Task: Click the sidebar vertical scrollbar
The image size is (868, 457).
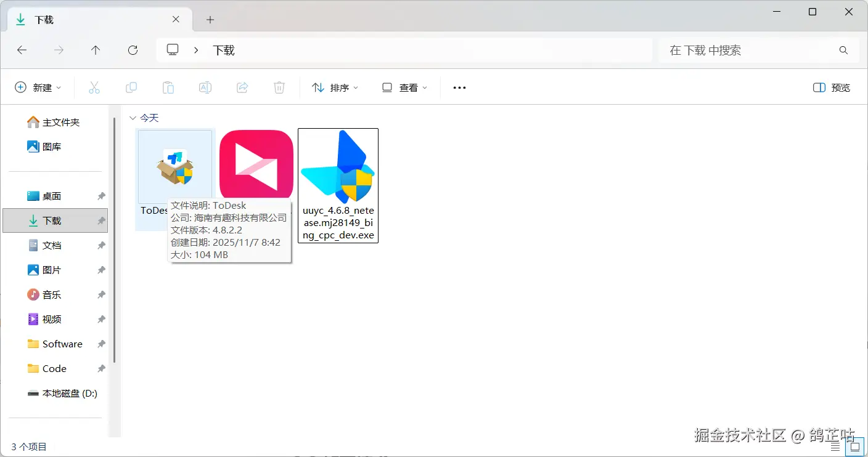Action: point(114,240)
